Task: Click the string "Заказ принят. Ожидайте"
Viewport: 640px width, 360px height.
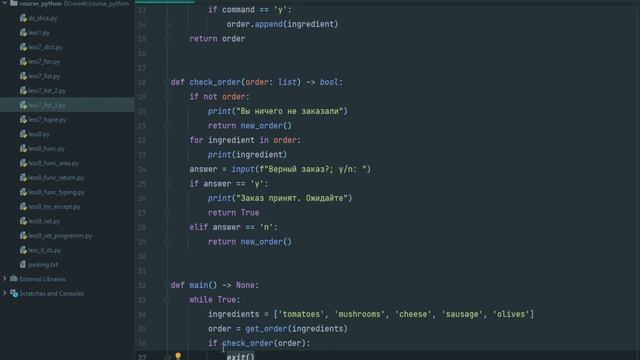Action: click(x=291, y=198)
